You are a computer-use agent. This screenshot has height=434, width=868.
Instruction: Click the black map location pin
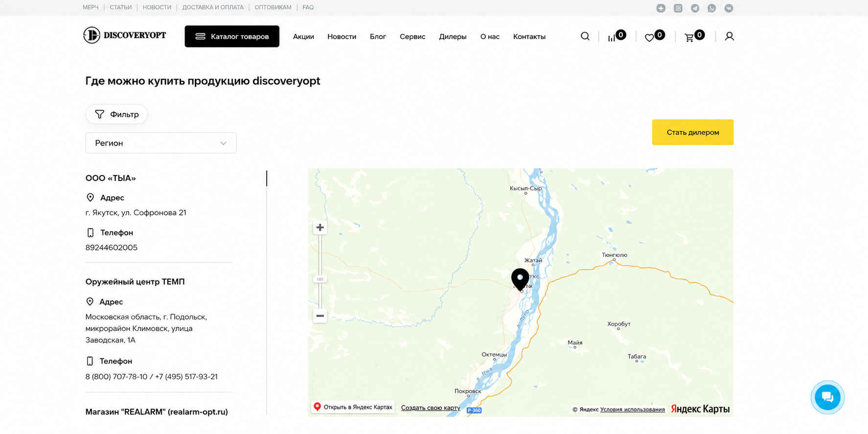(520, 279)
